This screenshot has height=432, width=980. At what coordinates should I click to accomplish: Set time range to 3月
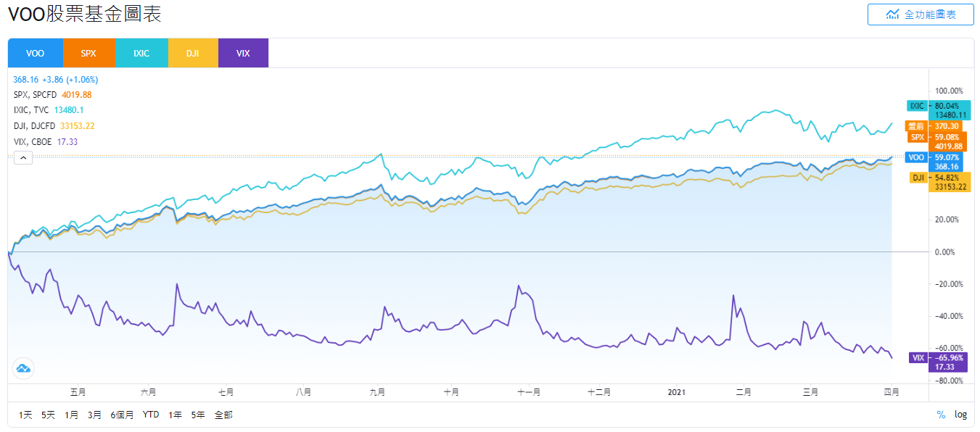coord(94,415)
